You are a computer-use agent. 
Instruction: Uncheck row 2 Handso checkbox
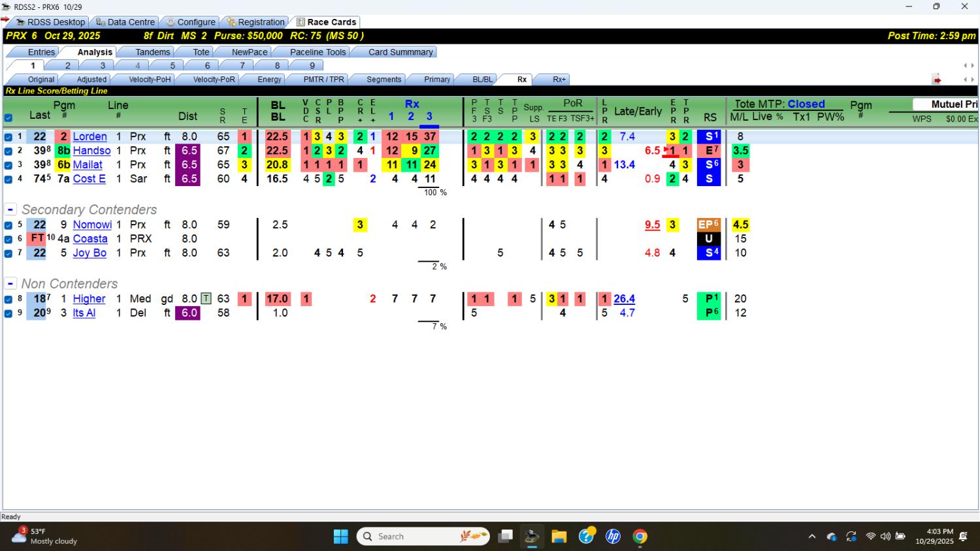(x=8, y=151)
